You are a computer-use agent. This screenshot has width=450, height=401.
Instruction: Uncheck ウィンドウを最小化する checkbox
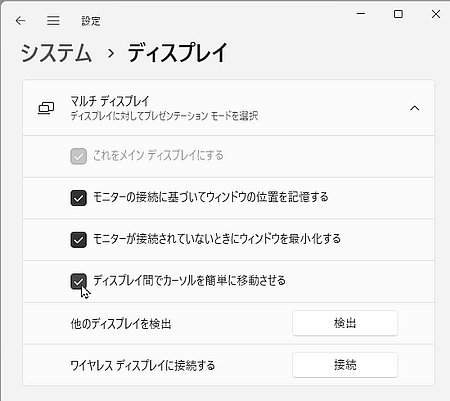point(79,240)
